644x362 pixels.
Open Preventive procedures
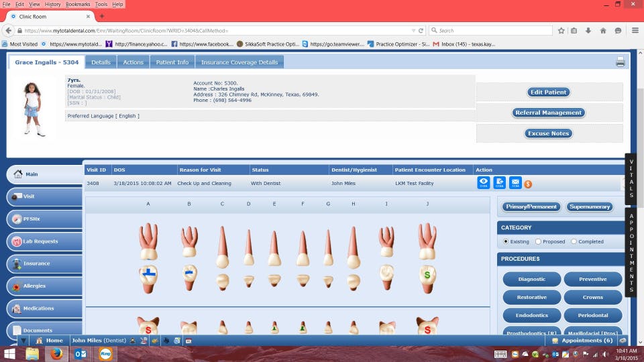[592, 279]
